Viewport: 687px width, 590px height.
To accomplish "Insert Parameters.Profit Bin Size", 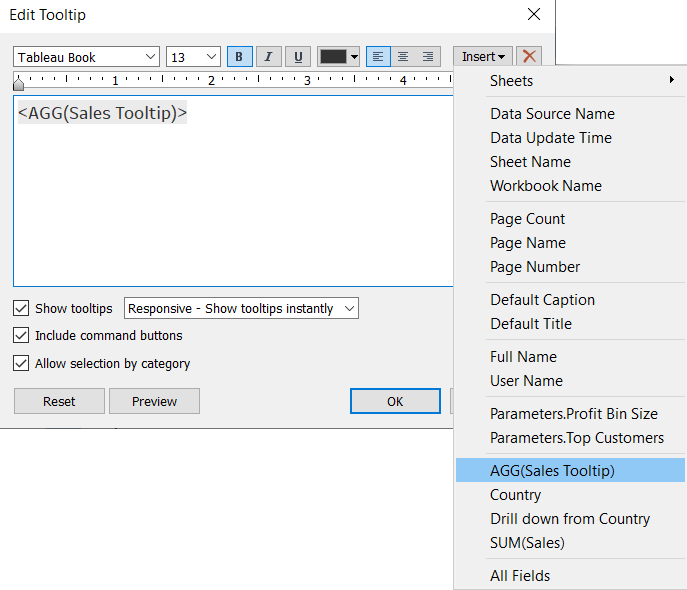I will (570, 414).
